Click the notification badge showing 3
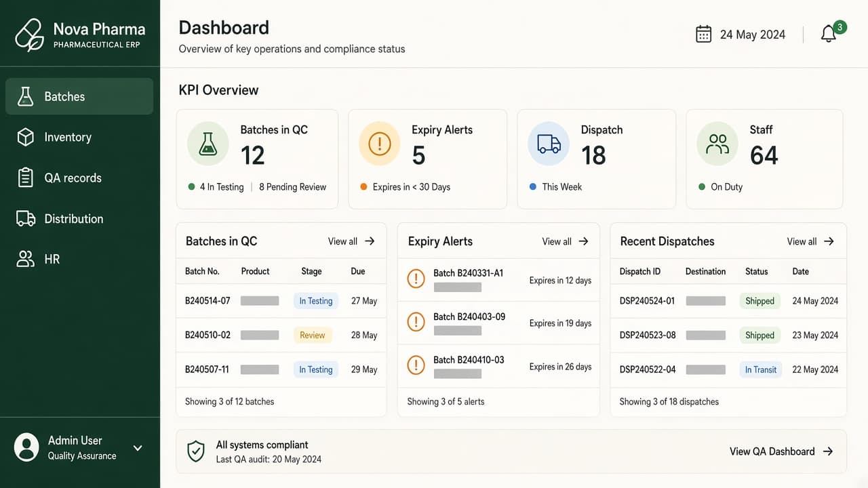The height and width of the screenshot is (488, 868). click(840, 27)
